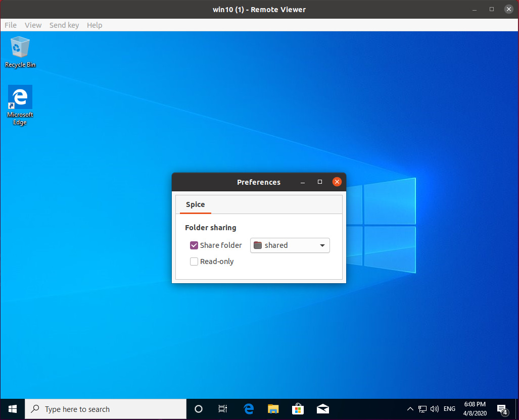The image size is (519, 420).
Task: Open Task View
Action: point(222,409)
